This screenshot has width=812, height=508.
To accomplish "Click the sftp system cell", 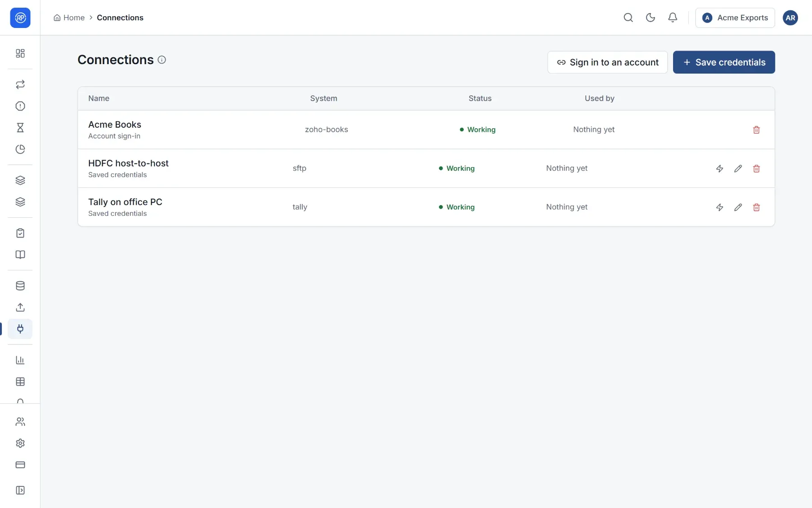I will 300,168.
